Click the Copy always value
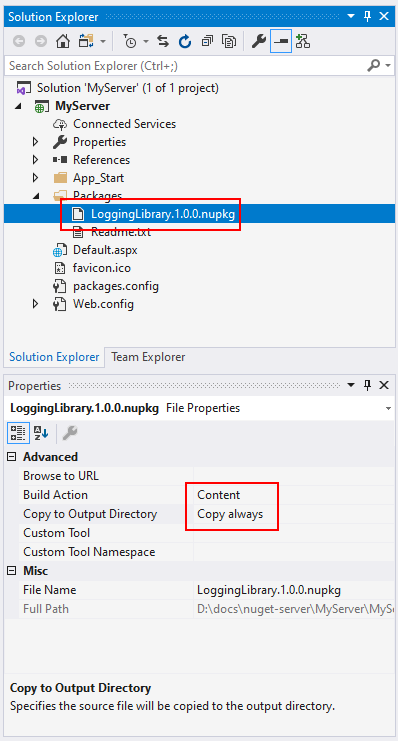398x741 pixels. point(230,514)
